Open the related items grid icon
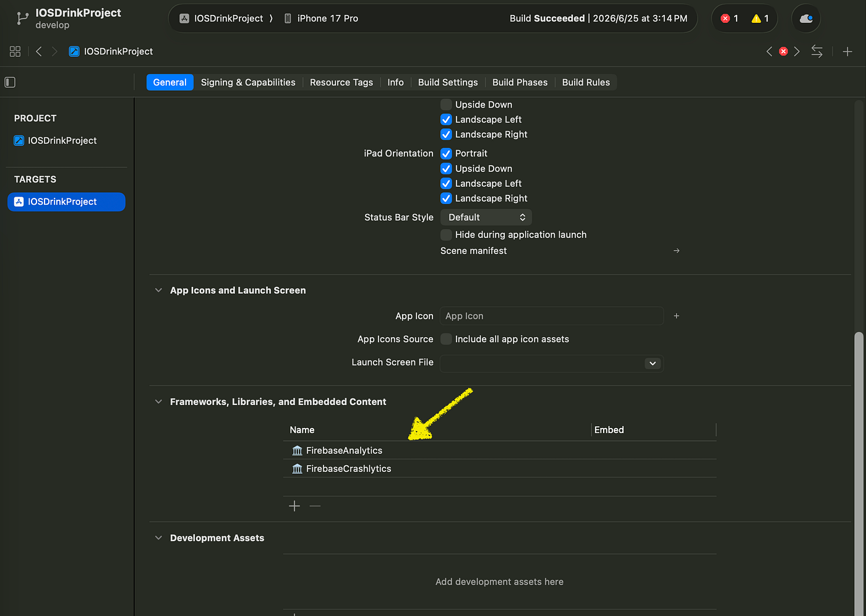Image resolution: width=866 pixels, height=616 pixels. [x=15, y=51]
